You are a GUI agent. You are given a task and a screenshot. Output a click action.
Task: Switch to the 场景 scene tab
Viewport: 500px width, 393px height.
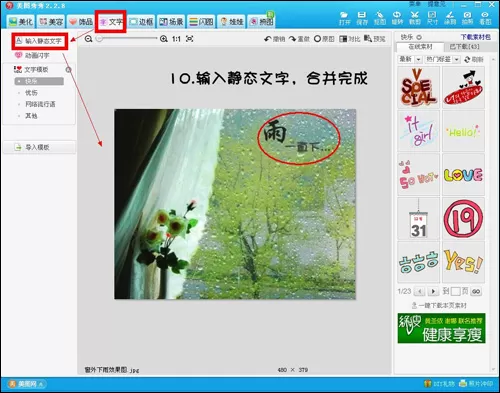[x=171, y=22]
